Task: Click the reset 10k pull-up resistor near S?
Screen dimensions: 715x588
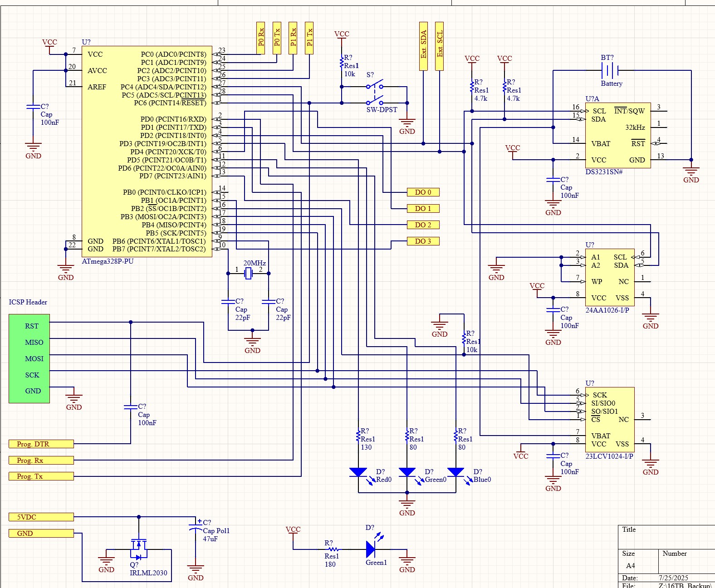Action: [x=342, y=63]
